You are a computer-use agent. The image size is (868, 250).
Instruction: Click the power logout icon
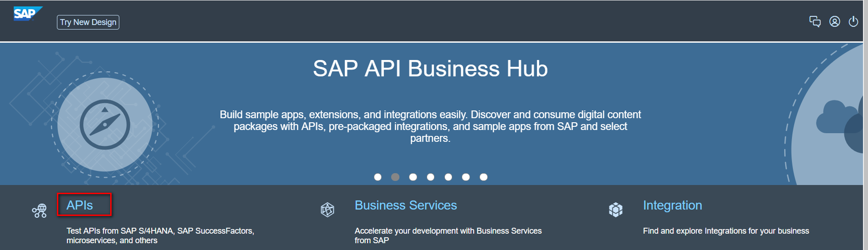click(x=853, y=21)
